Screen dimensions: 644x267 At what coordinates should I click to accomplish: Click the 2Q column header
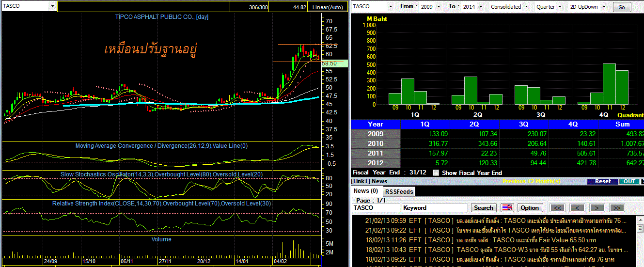(x=474, y=124)
